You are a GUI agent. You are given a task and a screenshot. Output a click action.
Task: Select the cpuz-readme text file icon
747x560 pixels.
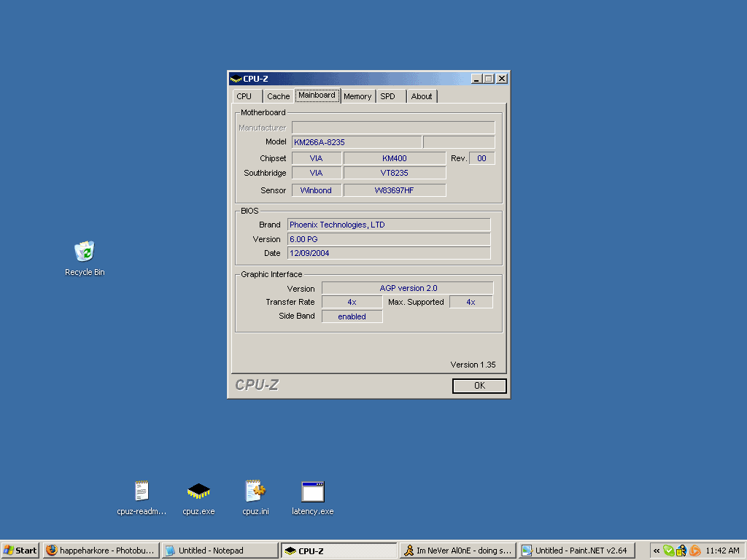(x=142, y=492)
